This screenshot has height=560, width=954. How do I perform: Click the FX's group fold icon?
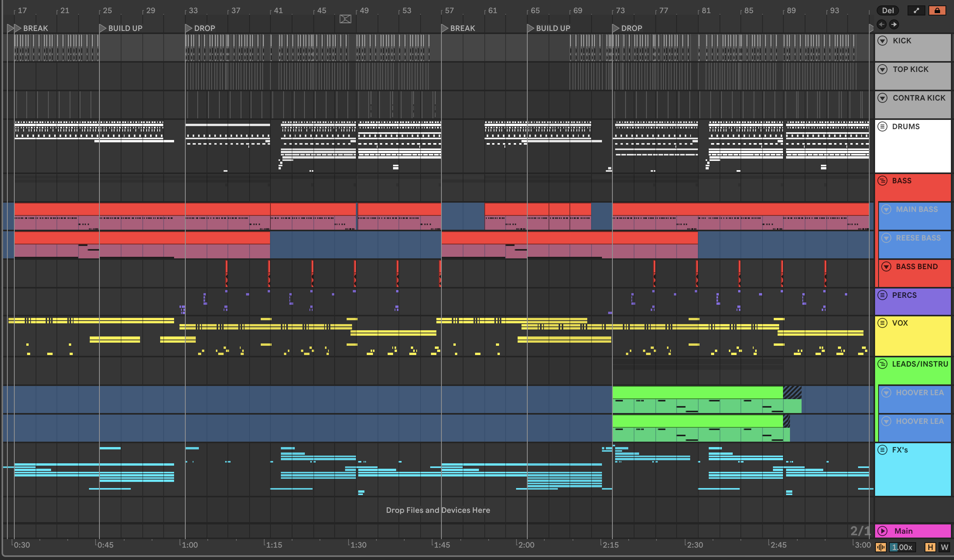(882, 450)
